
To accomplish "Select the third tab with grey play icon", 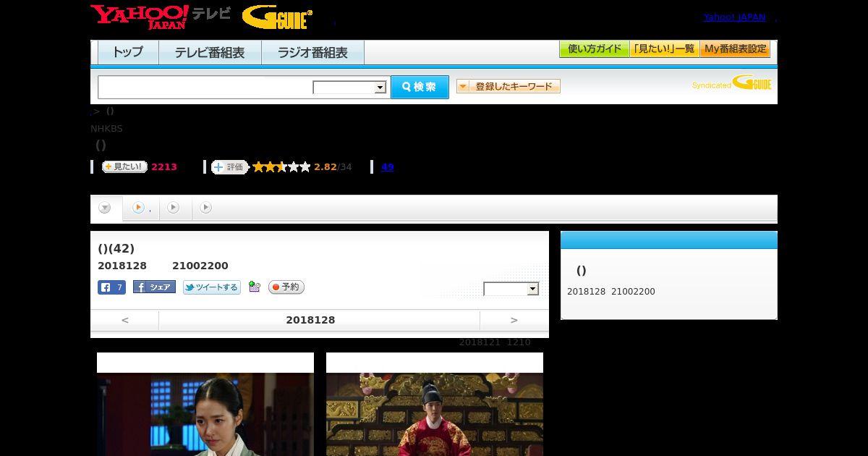I will pos(174,208).
